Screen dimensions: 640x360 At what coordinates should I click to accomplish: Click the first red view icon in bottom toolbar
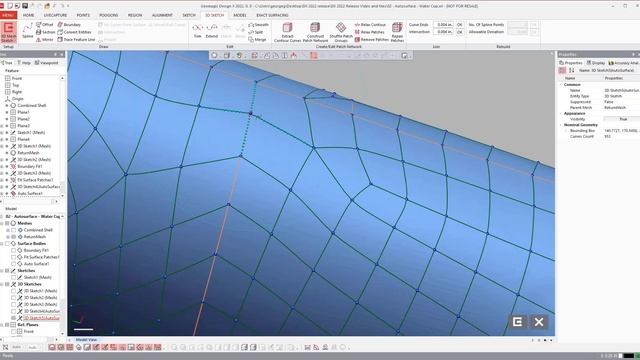(52, 347)
